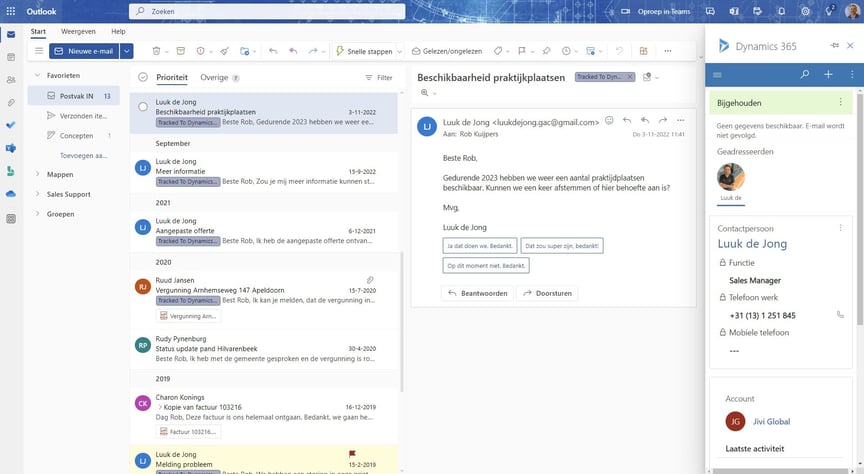
Task: Pin the Dynamics 365 side panel
Action: tap(834, 46)
